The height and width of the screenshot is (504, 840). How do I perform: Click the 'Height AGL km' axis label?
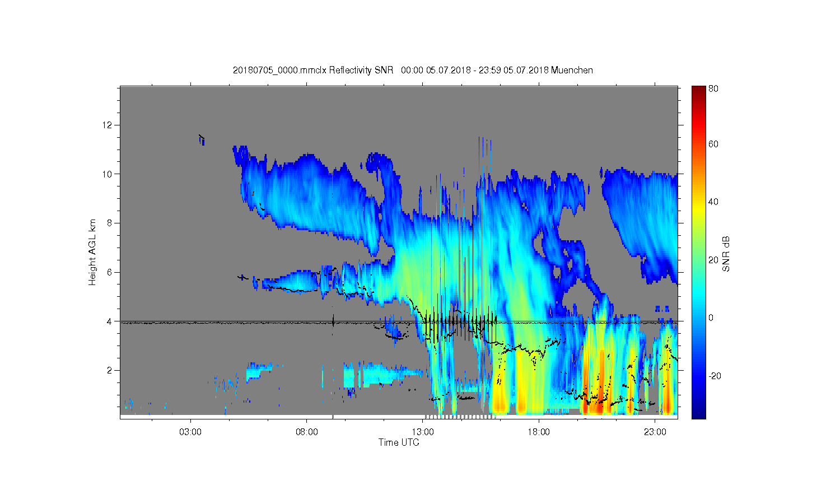coord(92,252)
